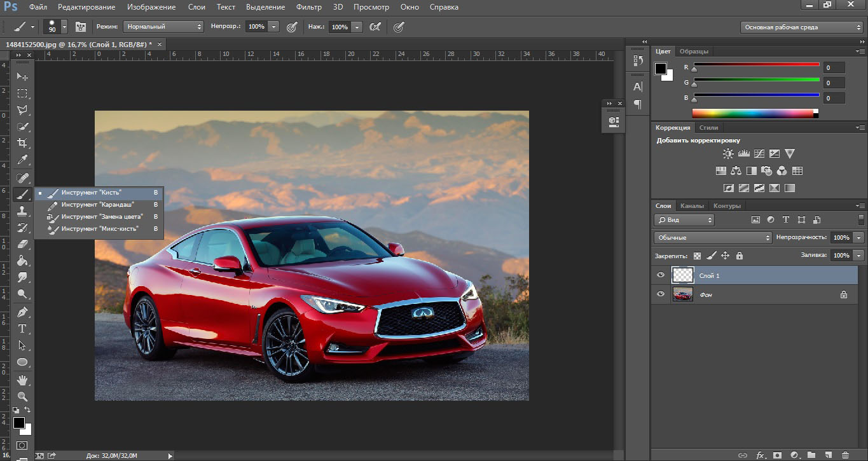The image size is (868, 461).
Task: Hide the Фон layer eye
Action: pyautogui.click(x=661, y=294)
